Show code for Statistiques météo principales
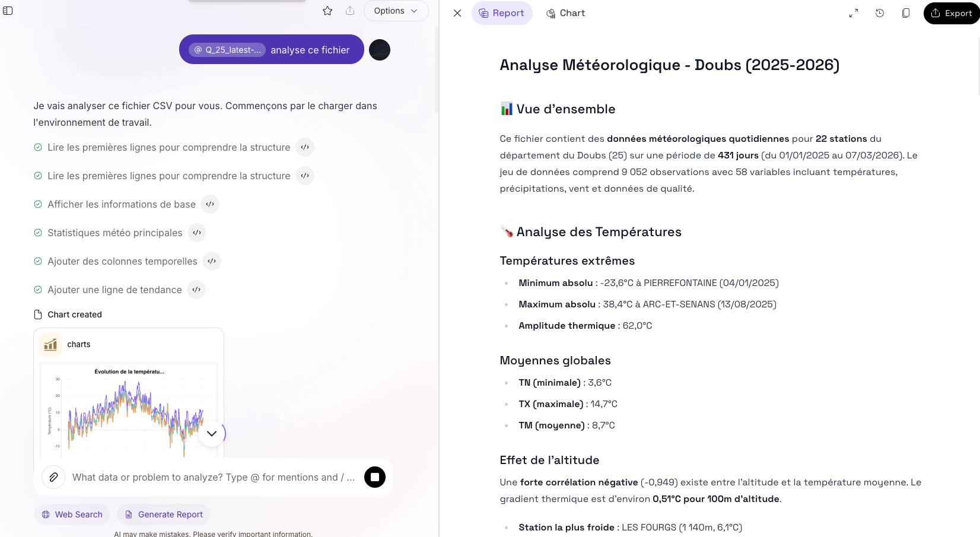Viewport: 980px width, 537px height. (x=197, y=233)
